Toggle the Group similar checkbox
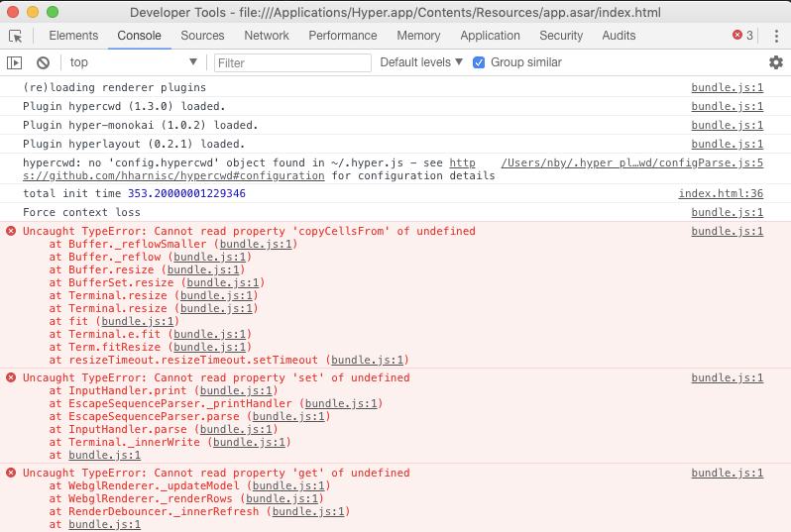The image size is (791, 532). point(479,62)
